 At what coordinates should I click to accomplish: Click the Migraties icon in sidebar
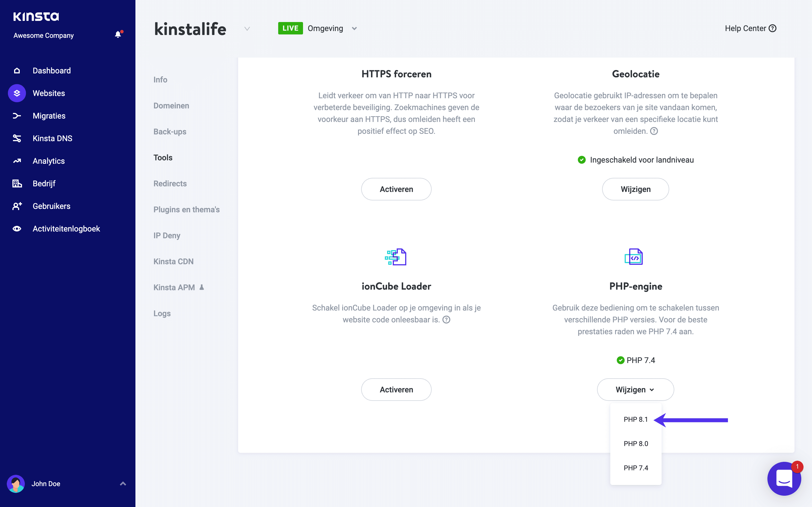tap(16, 116)
